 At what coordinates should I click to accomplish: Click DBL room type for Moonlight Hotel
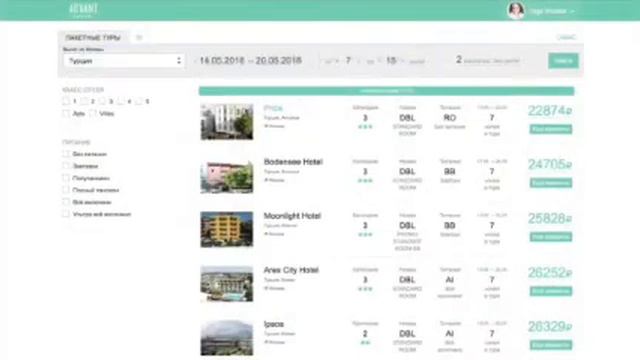click(x=407, y=225)
